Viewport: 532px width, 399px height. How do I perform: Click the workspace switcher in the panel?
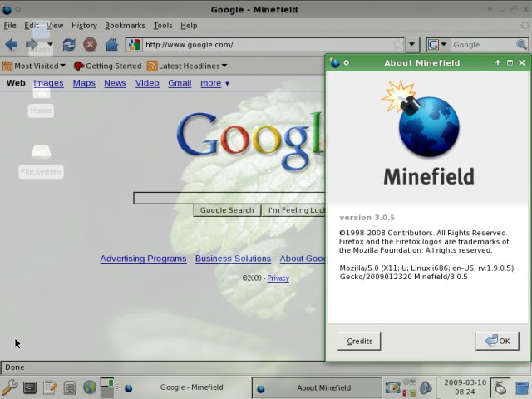(x=107, y=387)
